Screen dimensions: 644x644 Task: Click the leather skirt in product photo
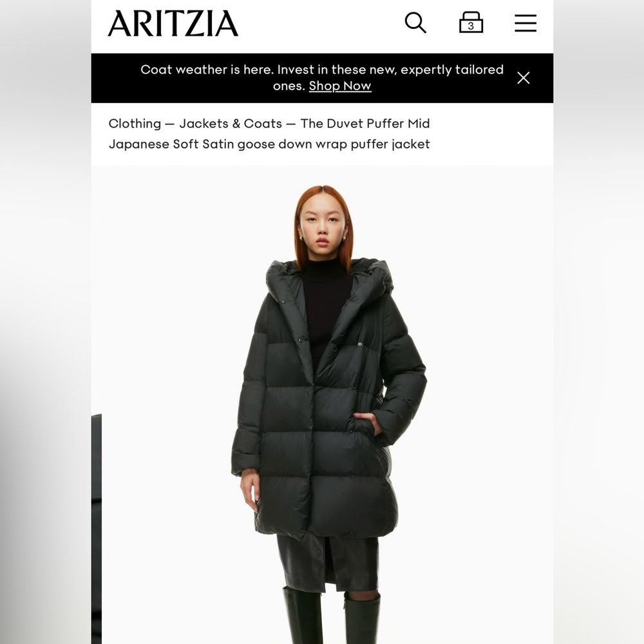[327, 563]
